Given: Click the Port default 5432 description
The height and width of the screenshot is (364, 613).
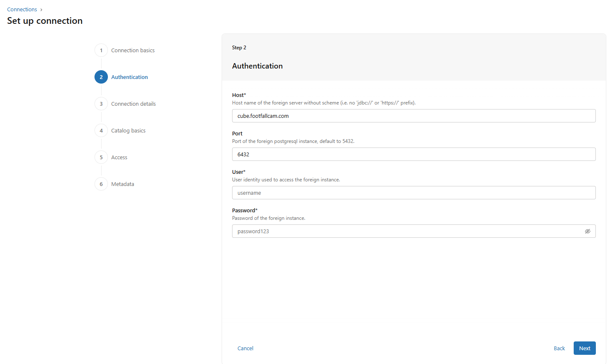Looking at the screenshot, I should [x=293, y=141].
